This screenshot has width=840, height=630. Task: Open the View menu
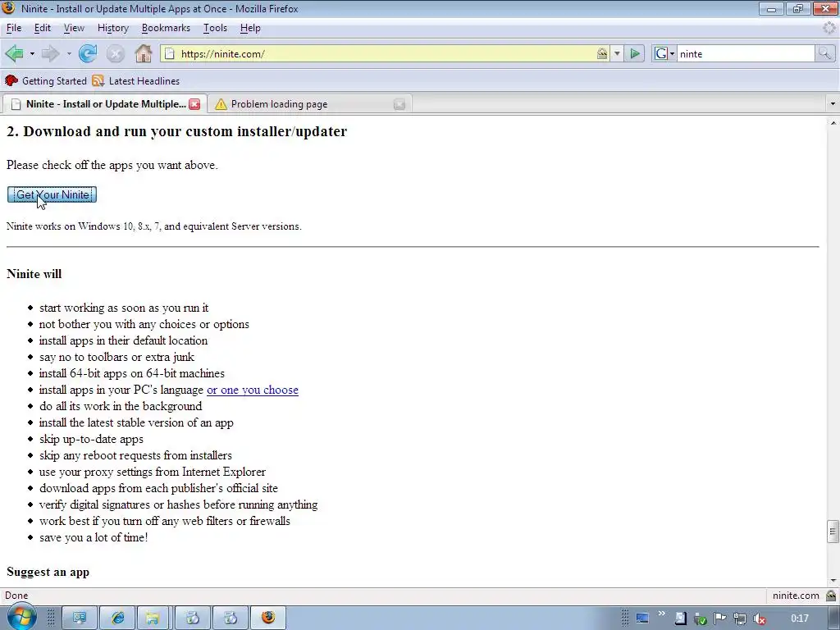(x=74, y=28)
